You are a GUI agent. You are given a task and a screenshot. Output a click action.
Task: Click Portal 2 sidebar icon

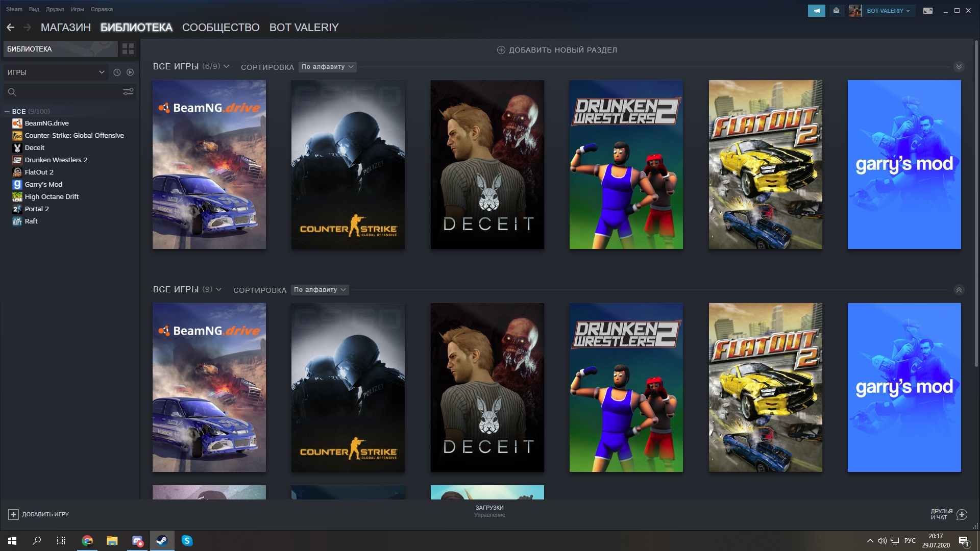[17, 209]
